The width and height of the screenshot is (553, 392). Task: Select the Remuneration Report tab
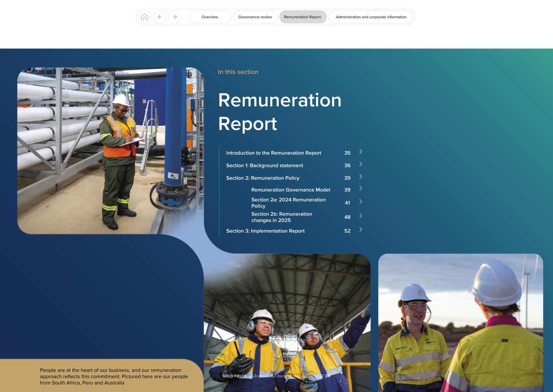[x=303, y=17]
